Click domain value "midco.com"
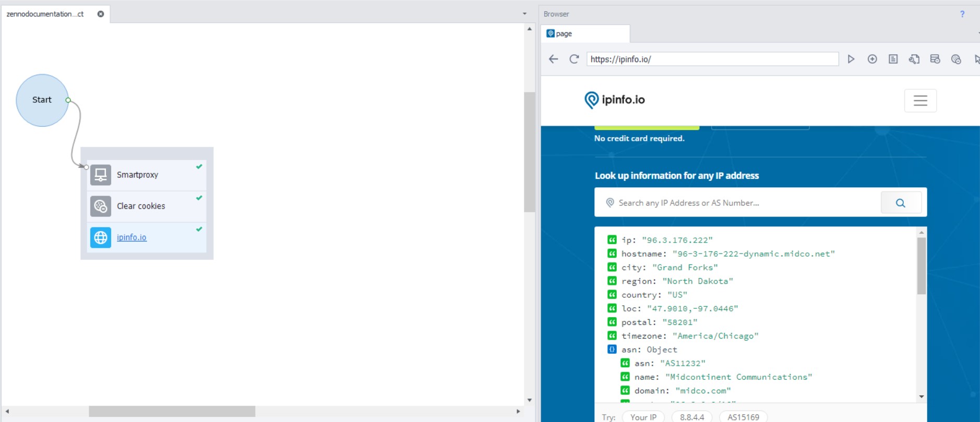 pyautogui.click(x=703, y=390)
